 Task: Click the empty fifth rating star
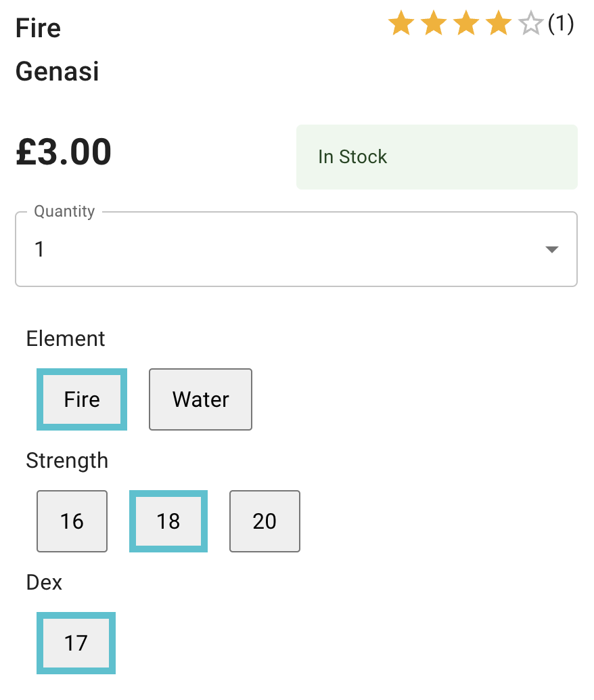pos(531,24)
